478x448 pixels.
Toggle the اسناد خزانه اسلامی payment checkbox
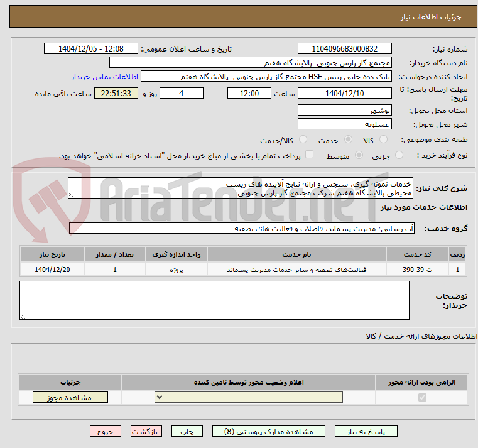(310, 155)
